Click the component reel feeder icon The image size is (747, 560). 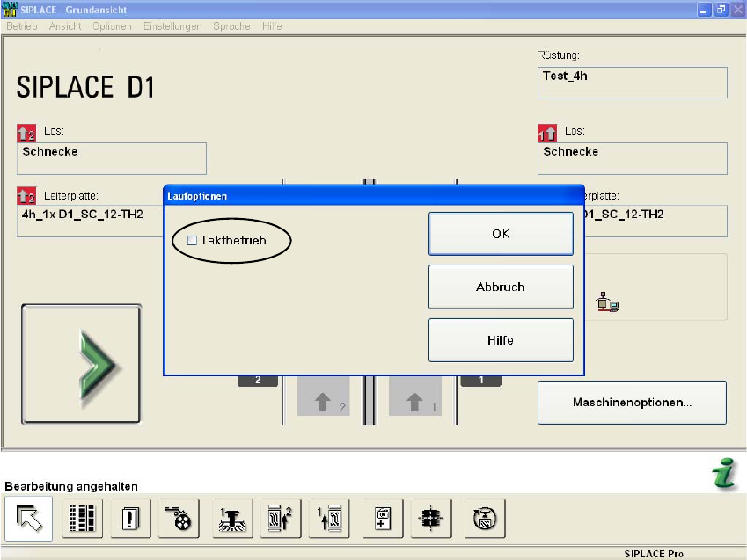[179, 519]
